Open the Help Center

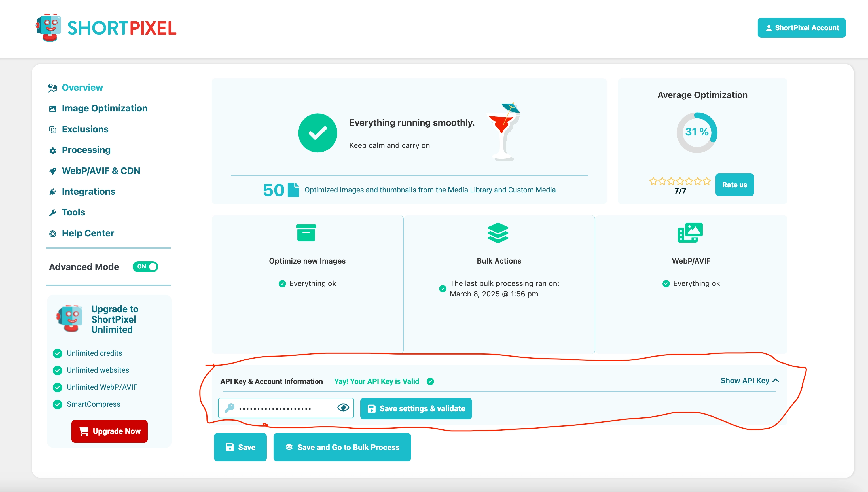pyautogui.click(x=88, y=233)
